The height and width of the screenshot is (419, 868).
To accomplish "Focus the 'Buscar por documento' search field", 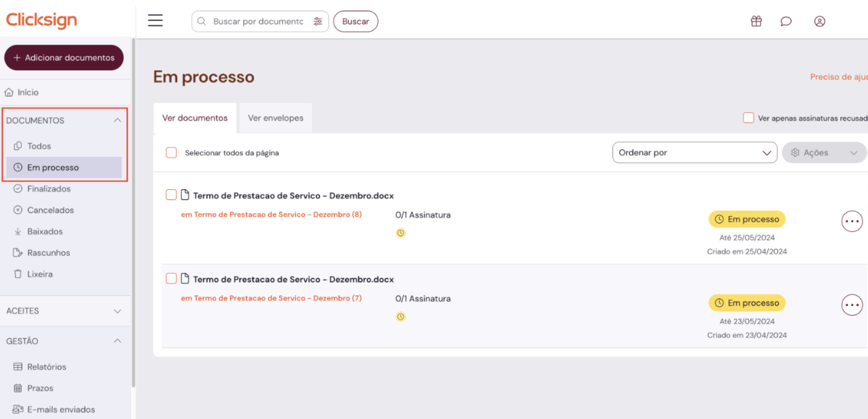I will coord(258,21).
